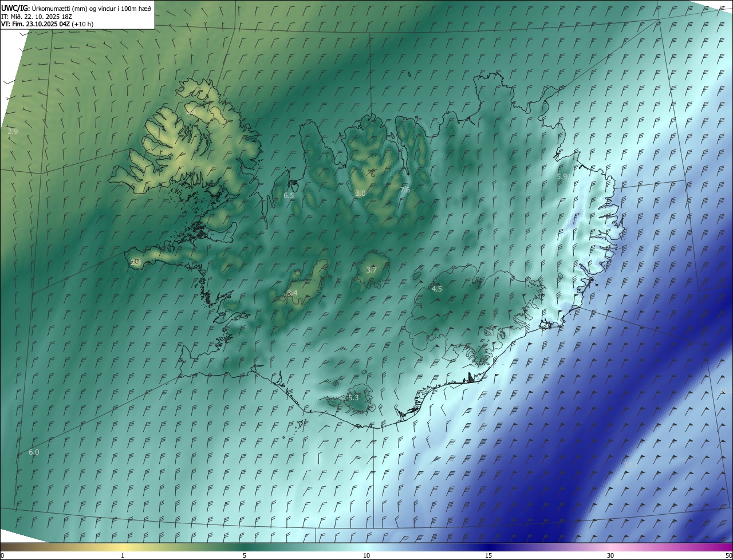The height and width of the screenshot is (560, 733).
Task: Click the map title 'UWC/IG: Úrkomumætti (mm) og vindur'
Action: coord(76,8)
